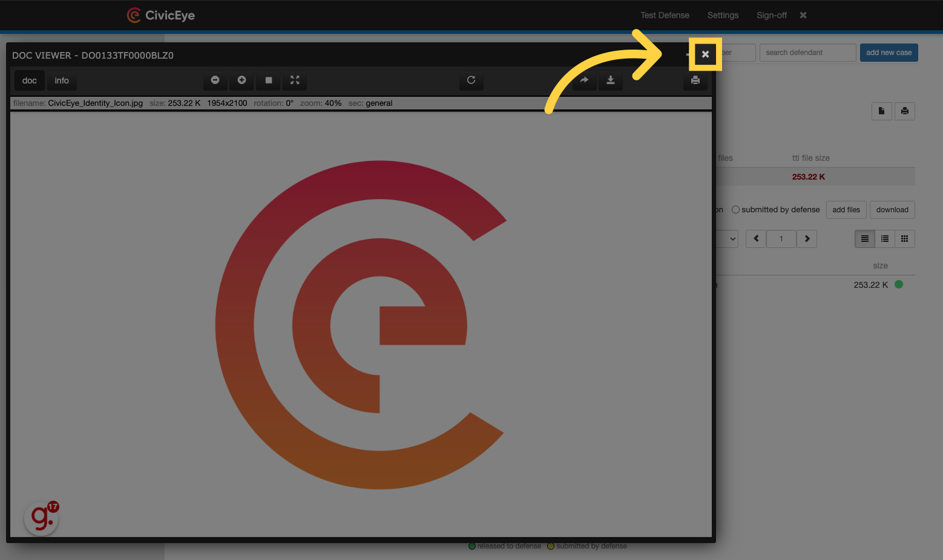Viewport: 943px width, 560px height.
Task: Download the document via viewer toolbar icon
Action: point(611,80)
